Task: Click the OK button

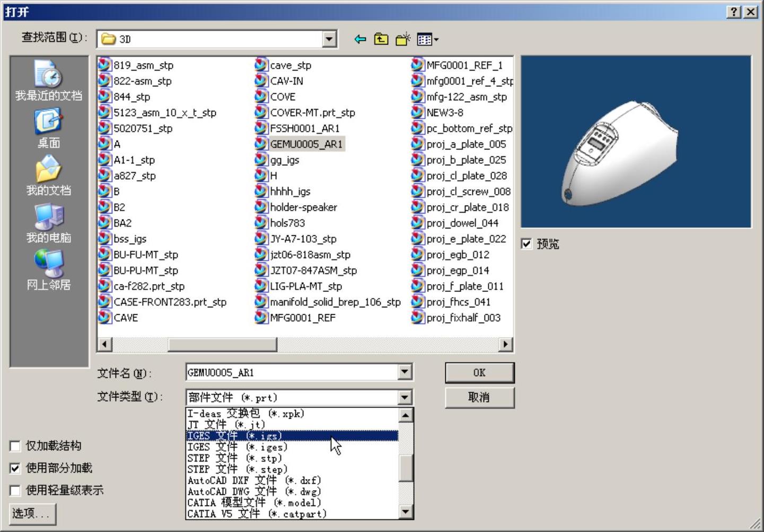Action: [x=479, y=373]
